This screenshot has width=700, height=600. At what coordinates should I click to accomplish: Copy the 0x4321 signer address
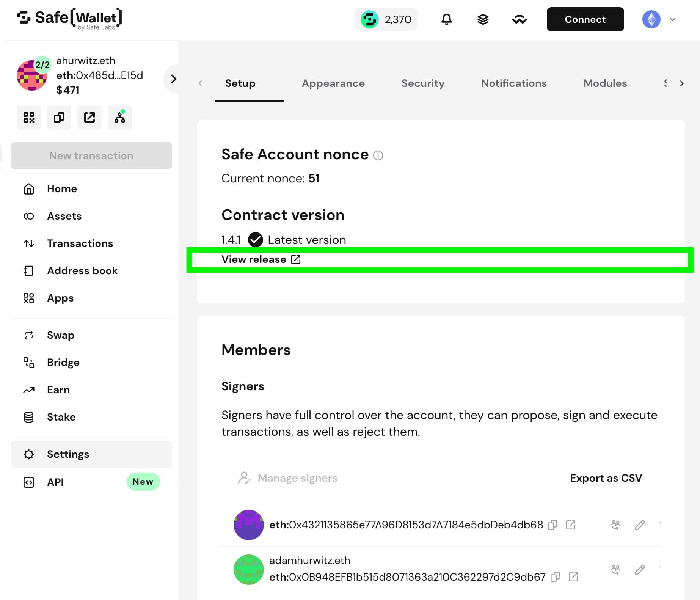(x=552, y=525)
